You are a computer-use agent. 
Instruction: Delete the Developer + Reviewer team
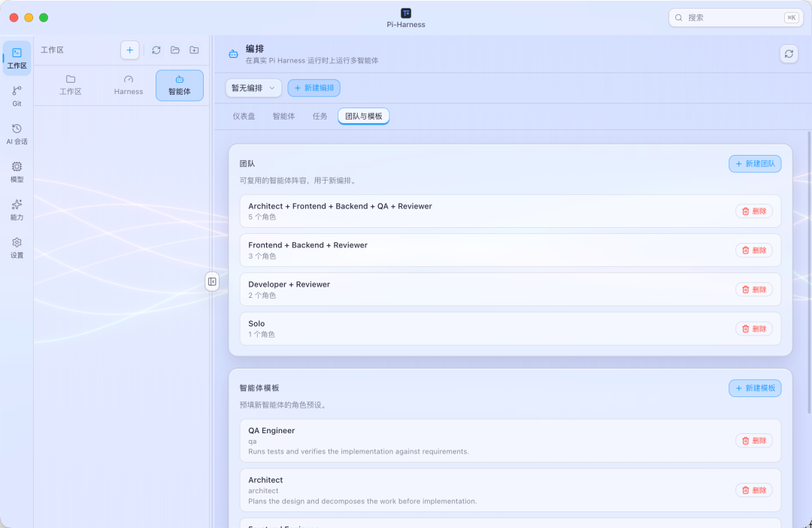[754, 290]
